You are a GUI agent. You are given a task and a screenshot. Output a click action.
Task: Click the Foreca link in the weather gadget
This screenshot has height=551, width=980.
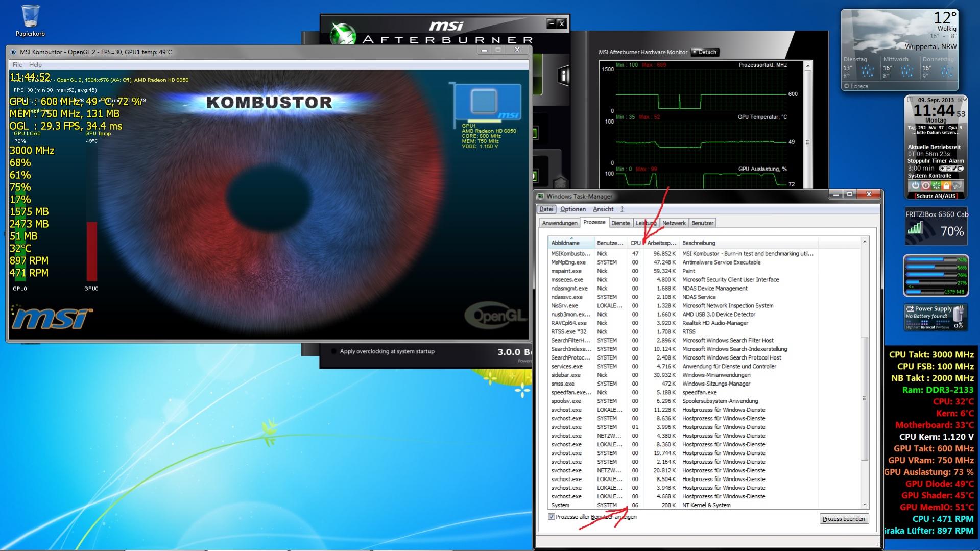(x=856, y=86)
